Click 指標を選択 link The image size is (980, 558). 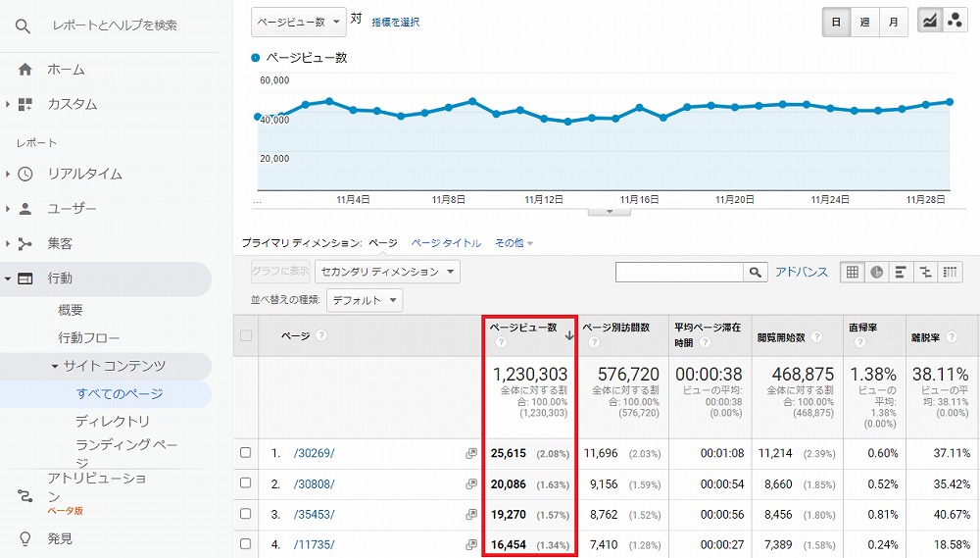pyautogui.click(x=396, y=22)
